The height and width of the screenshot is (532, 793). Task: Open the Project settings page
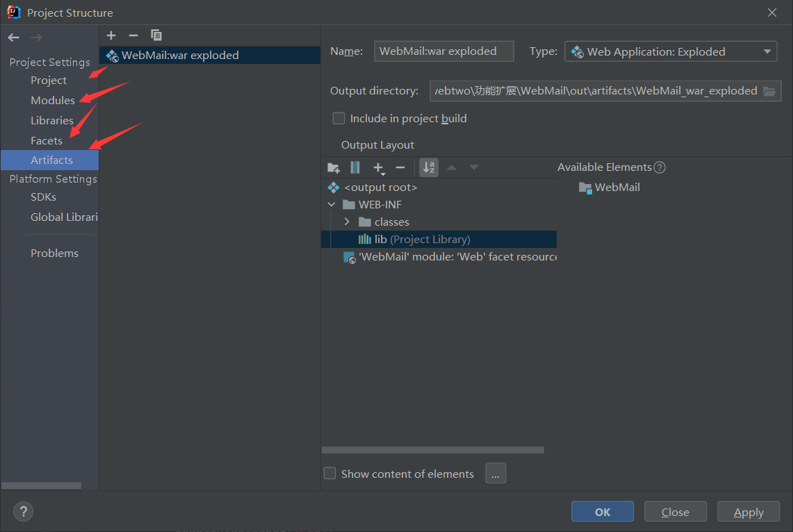tap(49, 81)
